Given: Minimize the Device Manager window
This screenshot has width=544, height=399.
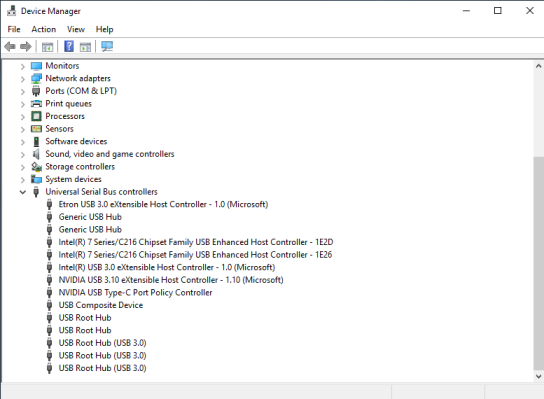Looking at the screenshot, I should click(x=466, y=11).
